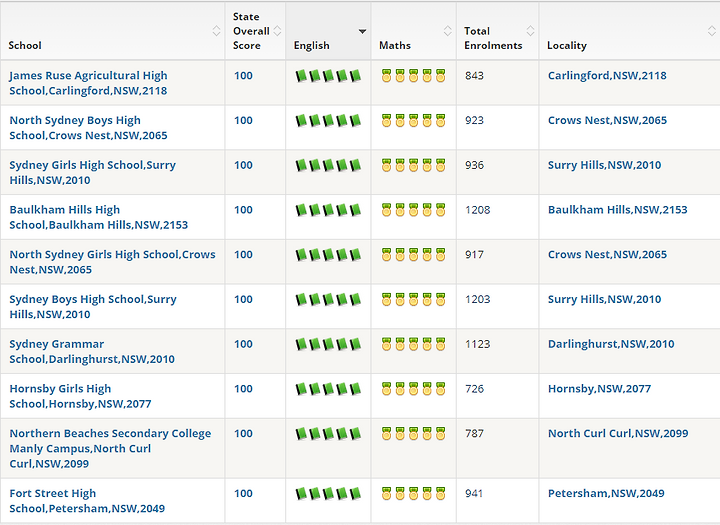The image size is (720, 525).
Task: Open James Ruse Agricultural High School link
Action: 88,83
